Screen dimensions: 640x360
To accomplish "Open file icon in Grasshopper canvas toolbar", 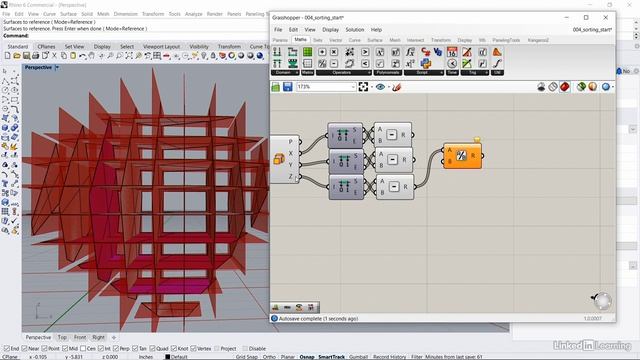I will point(276,87).
